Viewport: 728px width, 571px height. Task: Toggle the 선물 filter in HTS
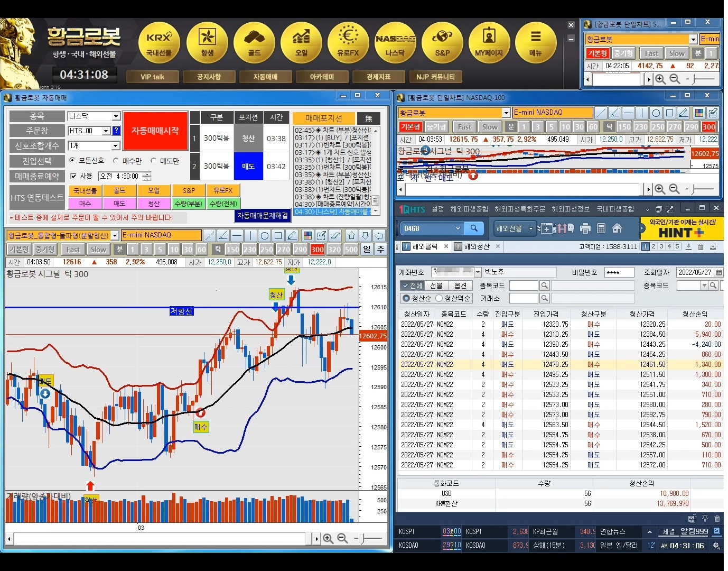(436, 285)
